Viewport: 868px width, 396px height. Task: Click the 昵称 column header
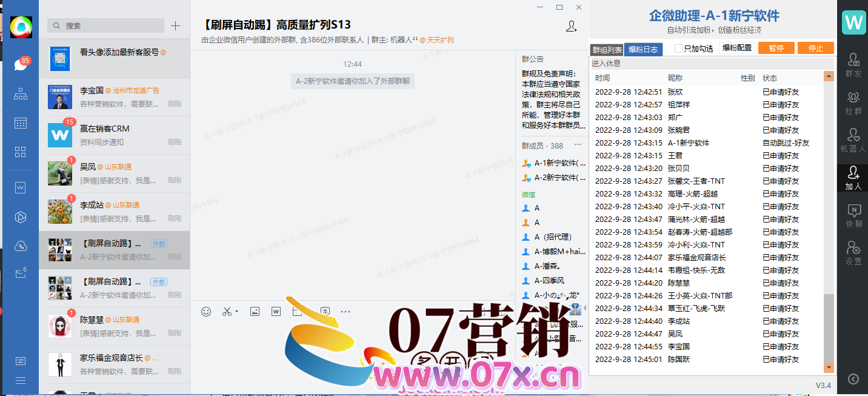tap(675, 78)
